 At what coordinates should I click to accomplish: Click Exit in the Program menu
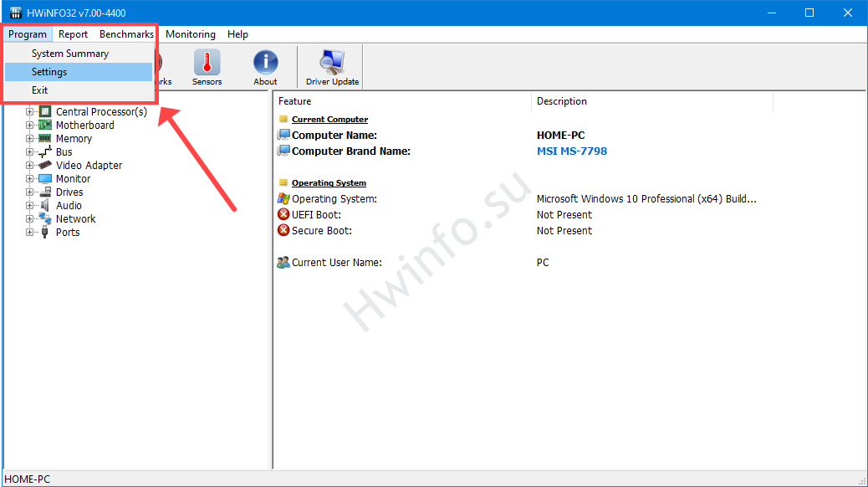pos(40,90)
